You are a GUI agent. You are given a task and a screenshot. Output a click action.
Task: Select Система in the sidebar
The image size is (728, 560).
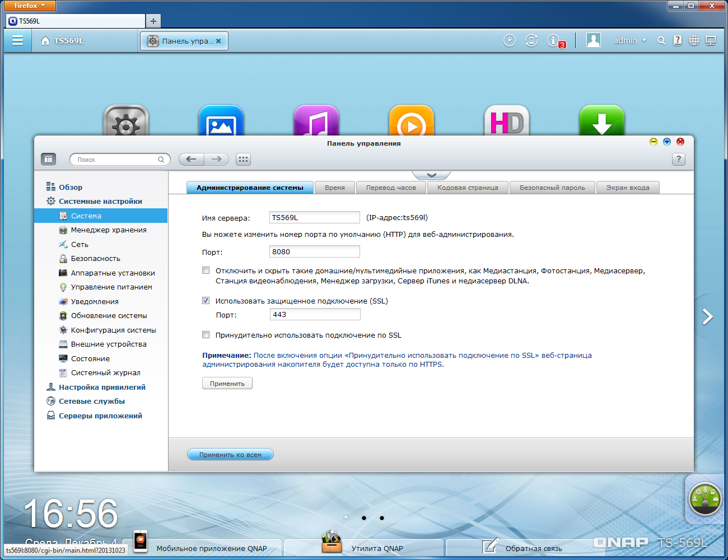(x=101, y=216)
